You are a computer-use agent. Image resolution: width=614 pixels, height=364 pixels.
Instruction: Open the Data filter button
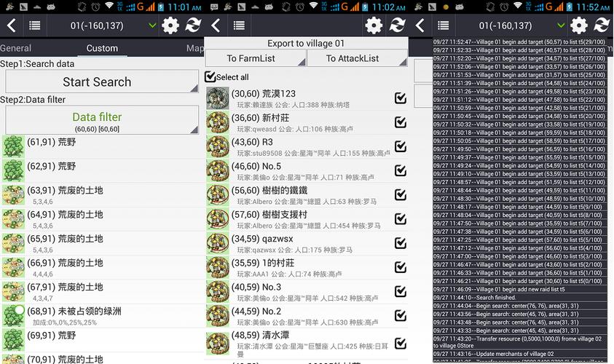[102, 120]
